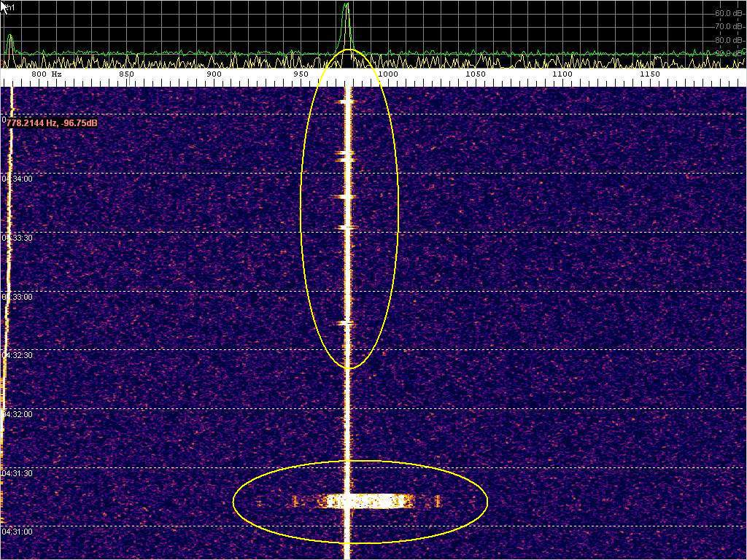Select 1050 on the frequency ruler
Viewport: 747px width, 560px height.
tap(475, 74)
